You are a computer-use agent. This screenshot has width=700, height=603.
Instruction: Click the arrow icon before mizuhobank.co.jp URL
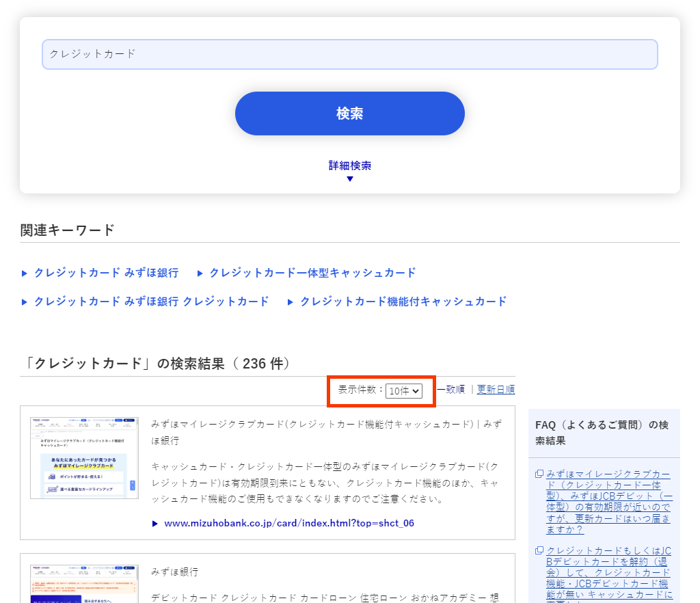(155, 524)
